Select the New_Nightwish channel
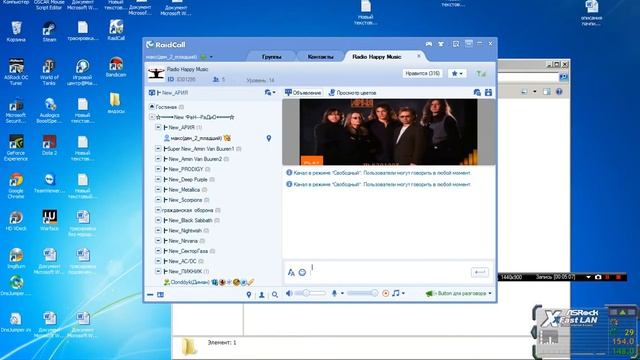This screenshot has height=360, width=640. [185, 231]
